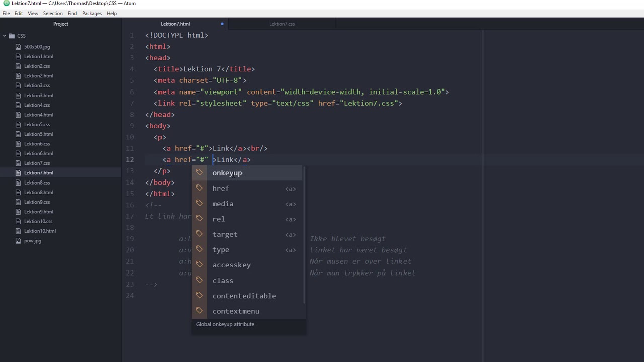Open the Packages menu
The image size is (644, 362).
click(92, 13)
